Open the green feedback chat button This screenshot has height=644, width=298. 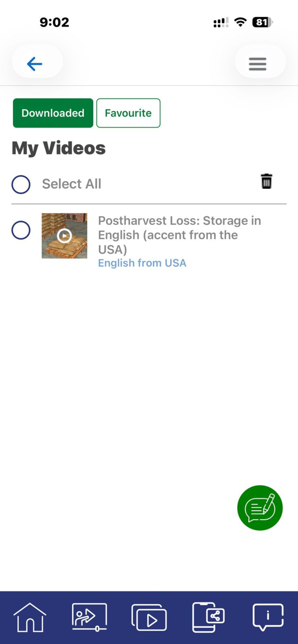tap(260, 508)
